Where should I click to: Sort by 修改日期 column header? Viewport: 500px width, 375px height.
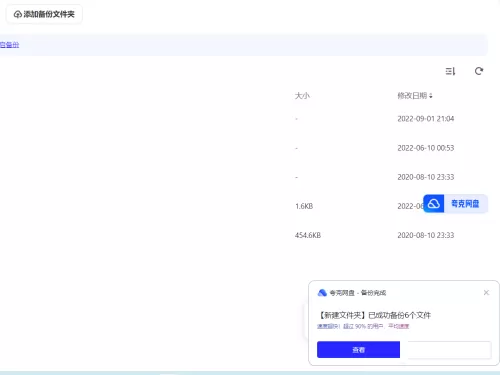coord(415,96)
